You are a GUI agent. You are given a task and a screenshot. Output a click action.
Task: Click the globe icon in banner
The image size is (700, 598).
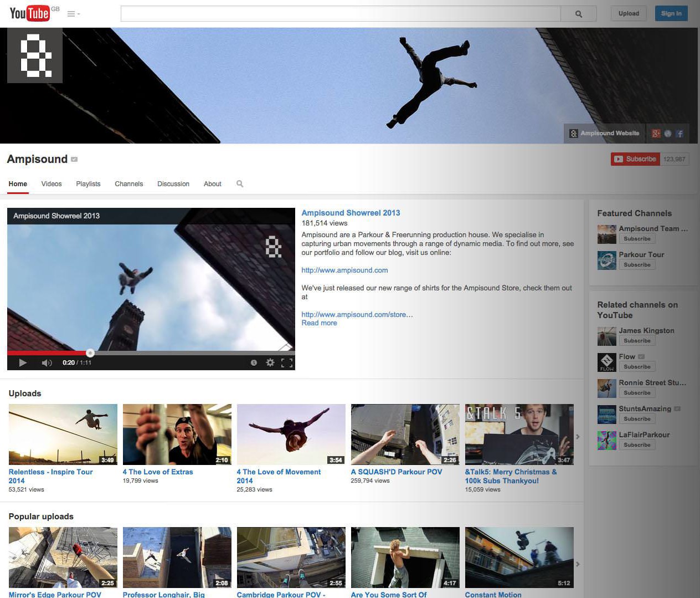coord(668,133)
